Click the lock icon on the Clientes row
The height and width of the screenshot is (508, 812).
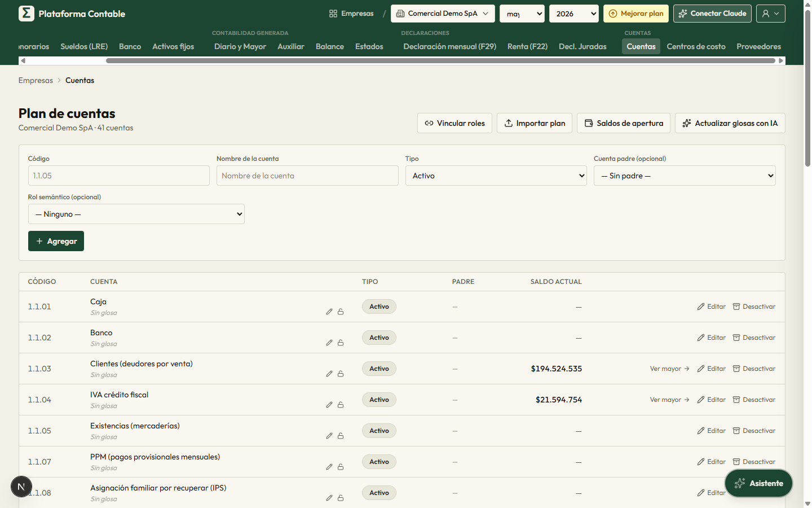click(x=341, y=374)
